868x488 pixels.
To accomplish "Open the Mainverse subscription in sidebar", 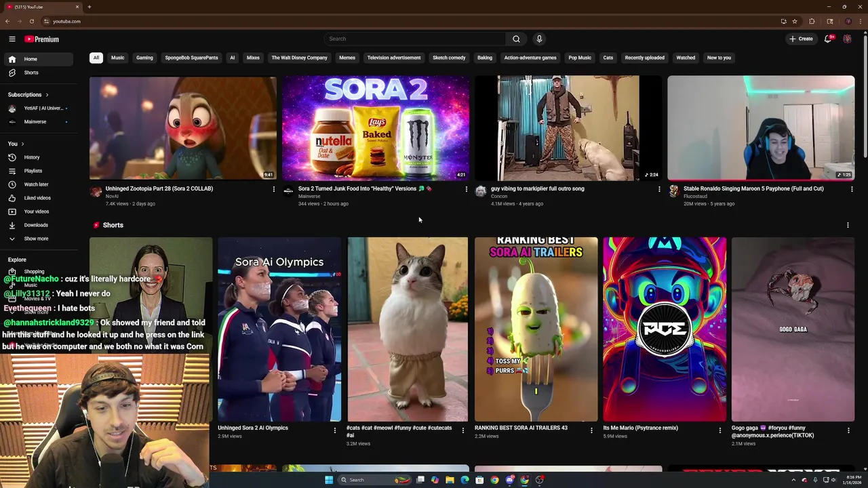I will click(x=37, y=122).
